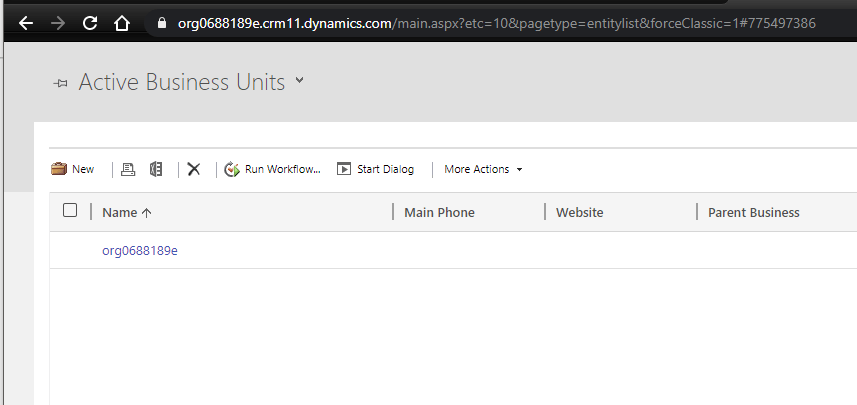Screen dimensions: 857x405
Task: Sort by the Name column header
Action: (x=120, y=213)
